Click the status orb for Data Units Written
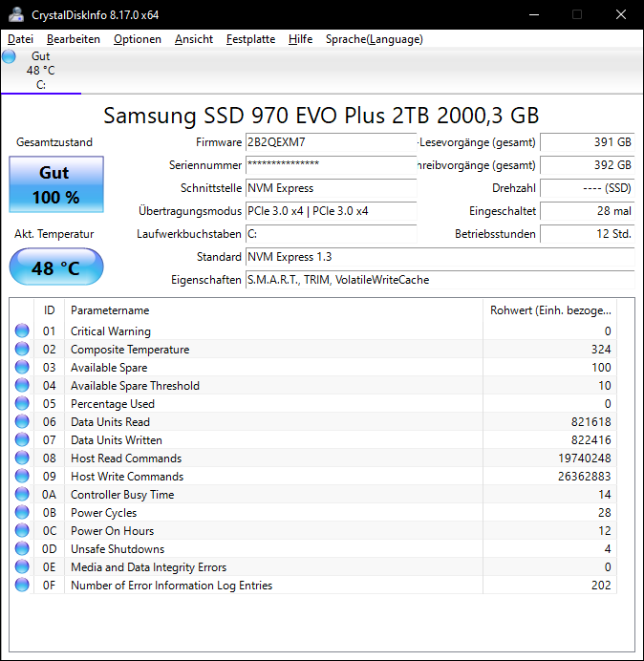Screen dimensions: 644x661 coord(22,439)
